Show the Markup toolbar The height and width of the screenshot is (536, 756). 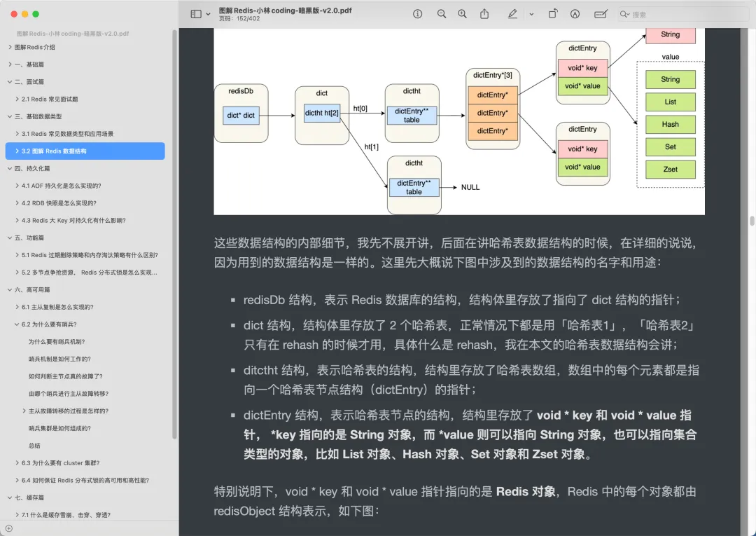[x=575, y=14]
